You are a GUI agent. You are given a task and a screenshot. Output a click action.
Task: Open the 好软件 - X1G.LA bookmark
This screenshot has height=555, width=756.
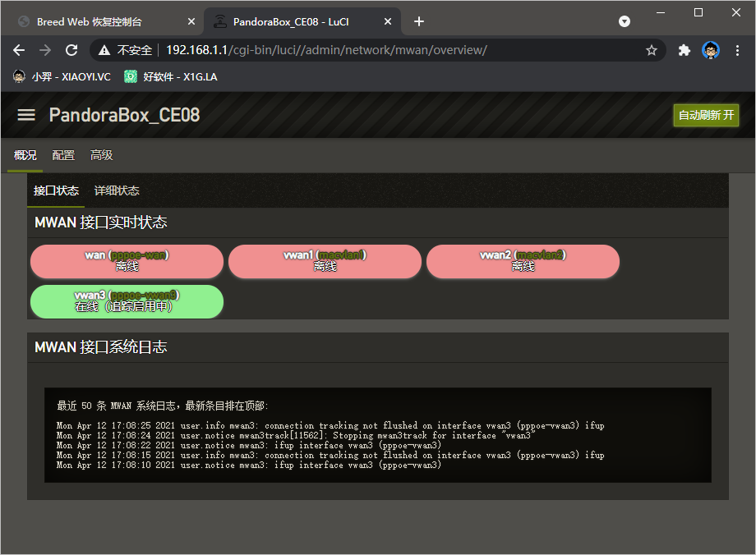[x=171, y=76]
